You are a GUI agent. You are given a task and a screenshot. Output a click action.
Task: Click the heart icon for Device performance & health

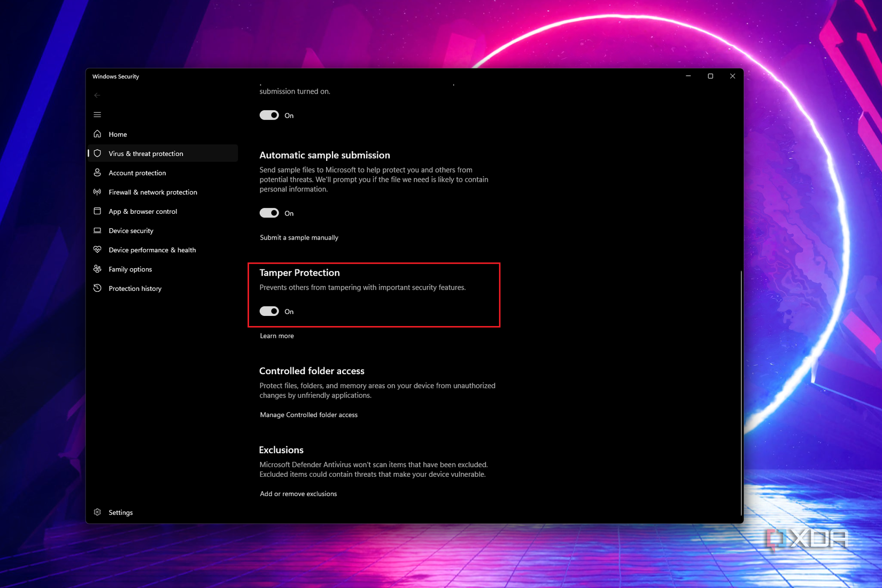[97, 249]
